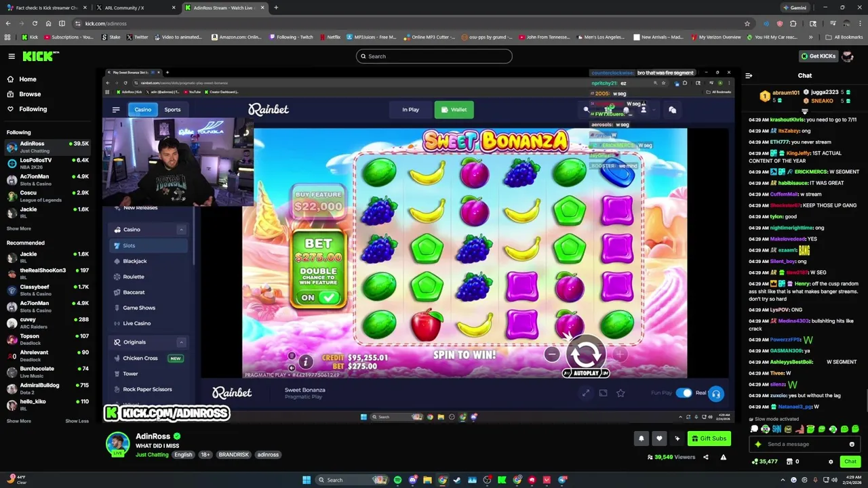Screen dimensions: 868x488
Task: Open the Windows Start menu
Action: coord(307,480)
